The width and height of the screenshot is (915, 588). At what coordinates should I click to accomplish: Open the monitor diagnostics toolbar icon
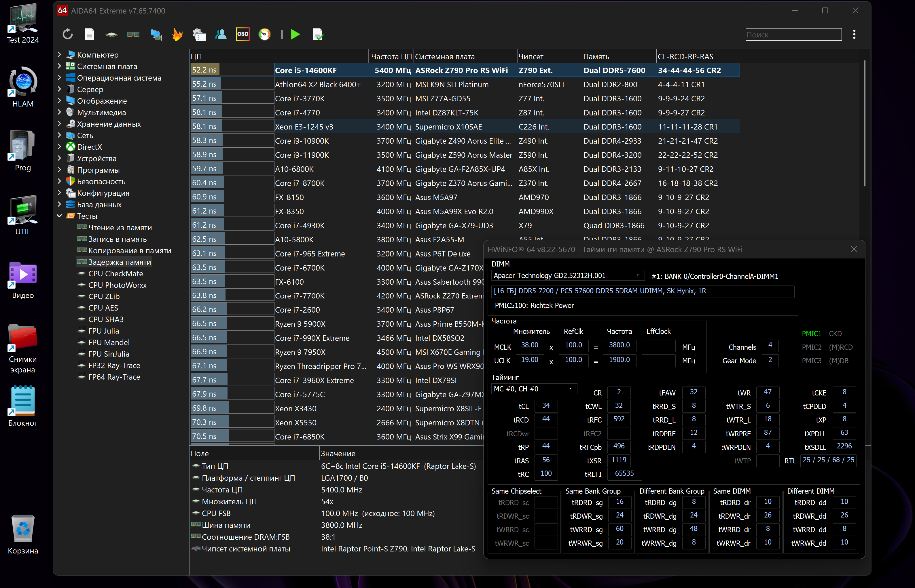pyautogui.click(x=156, y=34)
